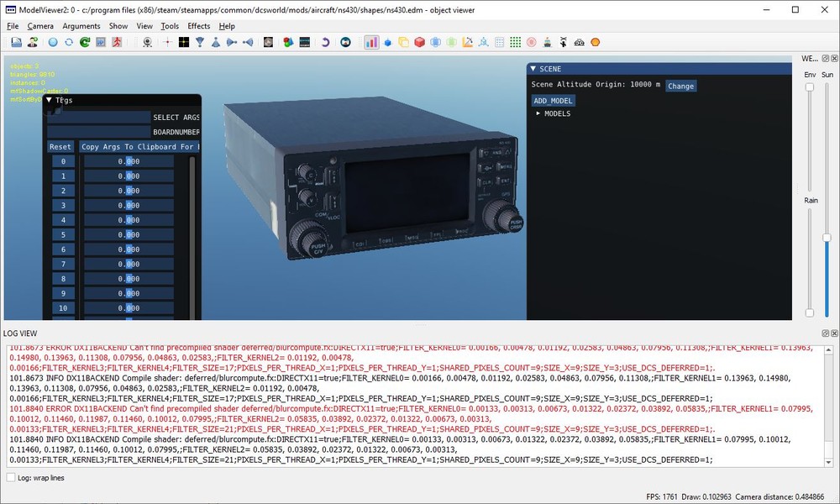Select the right-pointing blue cone view icon
Viewport: 840px width, 504px height.
[x=232, y=42]
